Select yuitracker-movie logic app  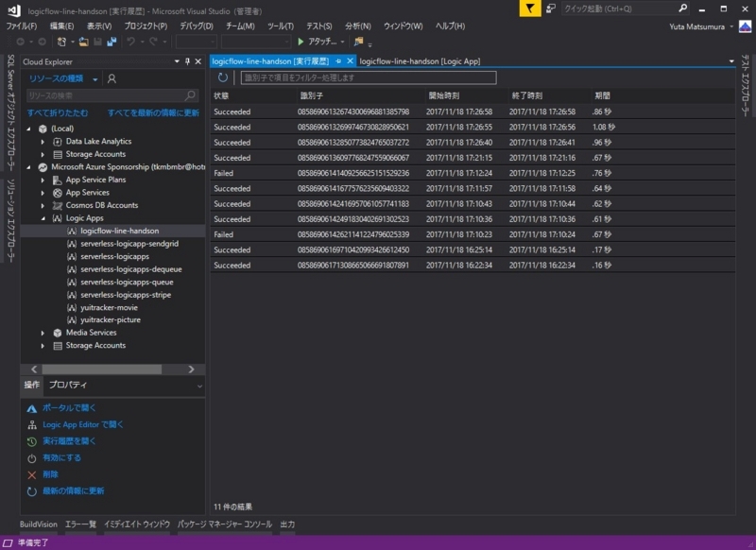(x=109, y=307)
